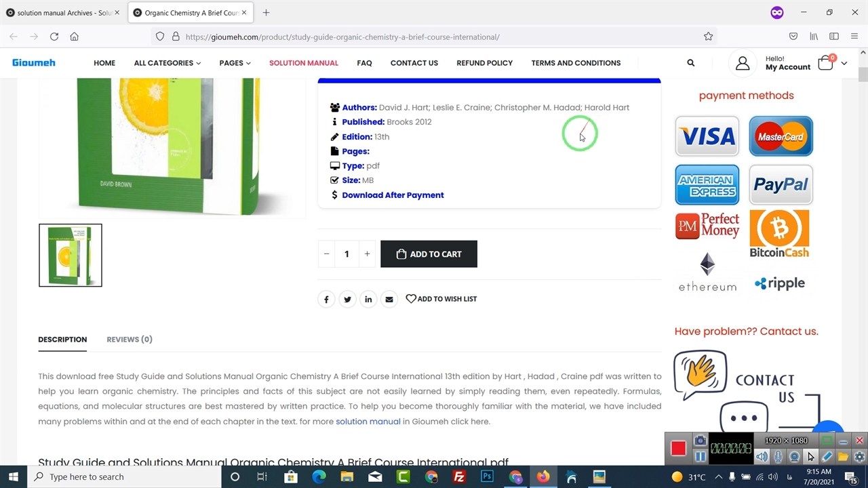Increase quantity with plus button
This screenshot has height=488, width=868.
click(x=367, y=254)
